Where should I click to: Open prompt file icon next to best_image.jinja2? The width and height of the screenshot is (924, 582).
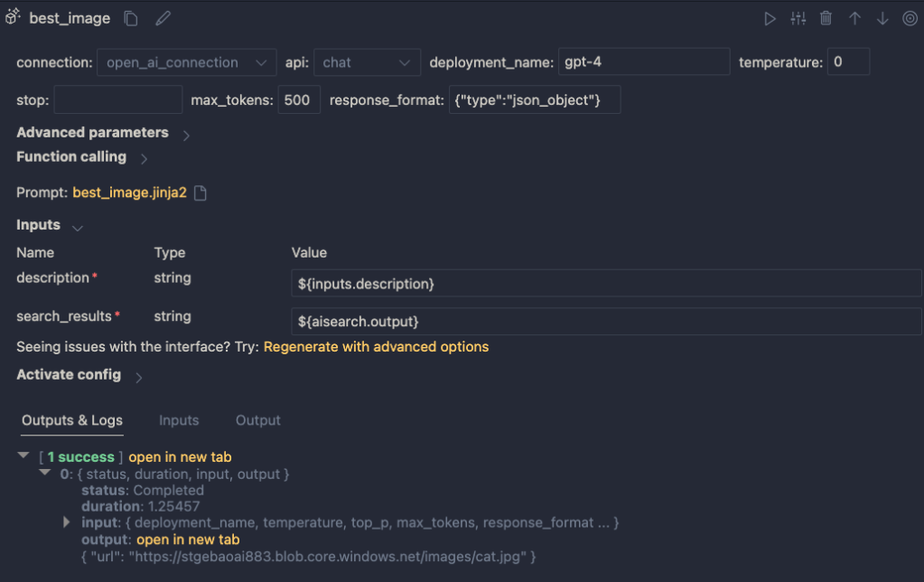[x=201, y=193]
